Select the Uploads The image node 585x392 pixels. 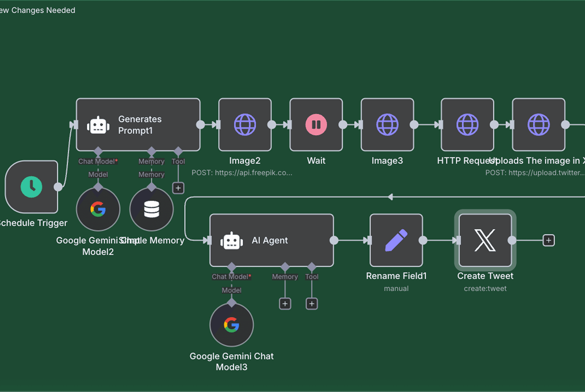pos(538,124)
